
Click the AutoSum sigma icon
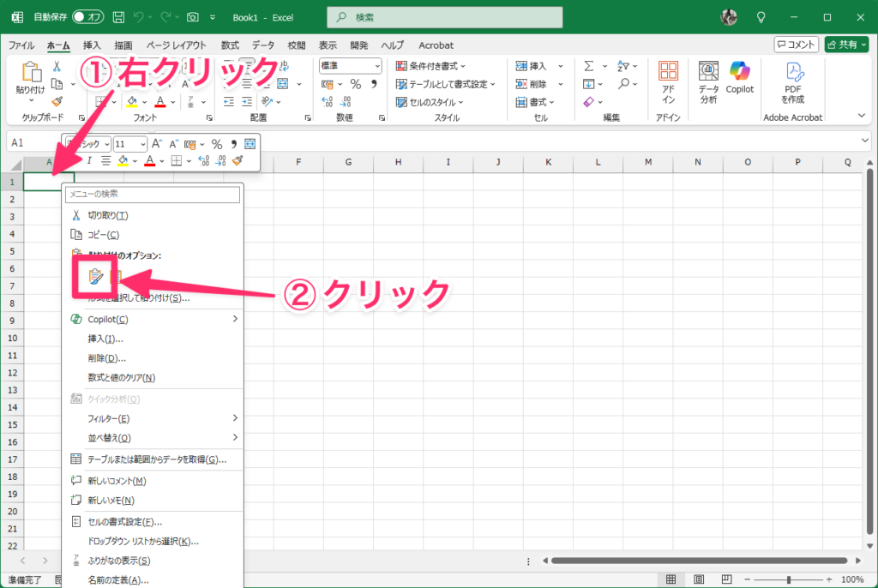[x=589, y=66]
